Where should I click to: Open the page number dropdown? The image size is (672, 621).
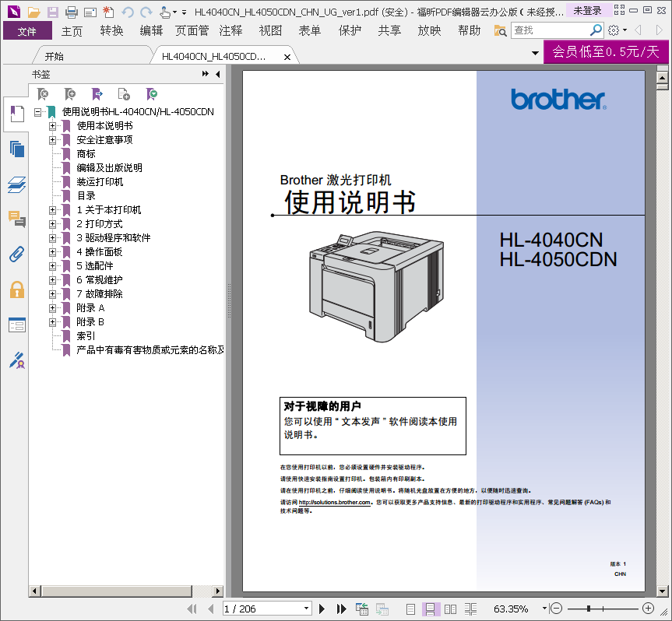306,608
